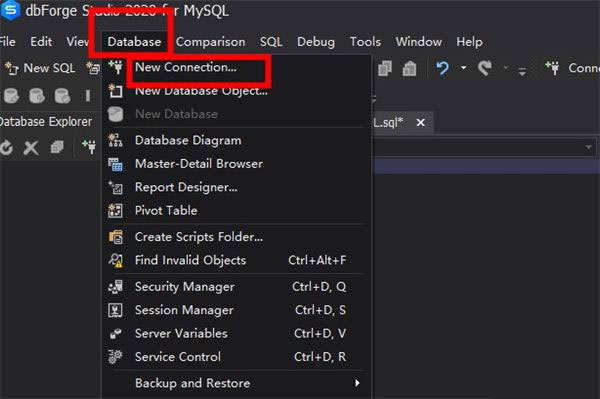Open Database Diagram from menu
Image resolution: width=600 pixels, height=399 pixels.
click(188, 140)
